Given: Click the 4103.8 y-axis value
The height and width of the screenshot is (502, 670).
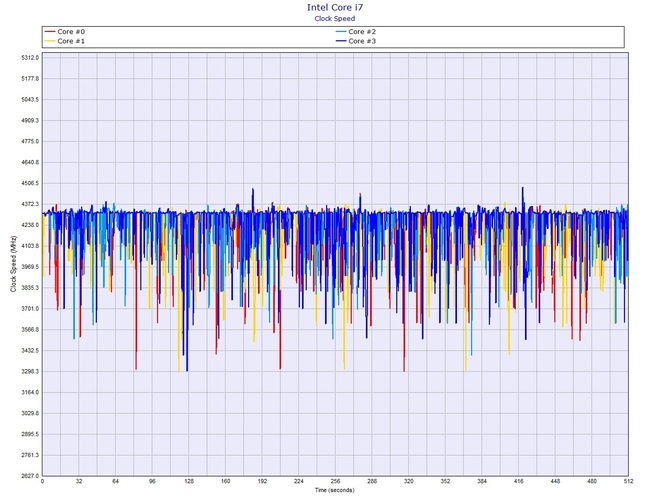Looking at the screenshot, I should tap(30, 246).
